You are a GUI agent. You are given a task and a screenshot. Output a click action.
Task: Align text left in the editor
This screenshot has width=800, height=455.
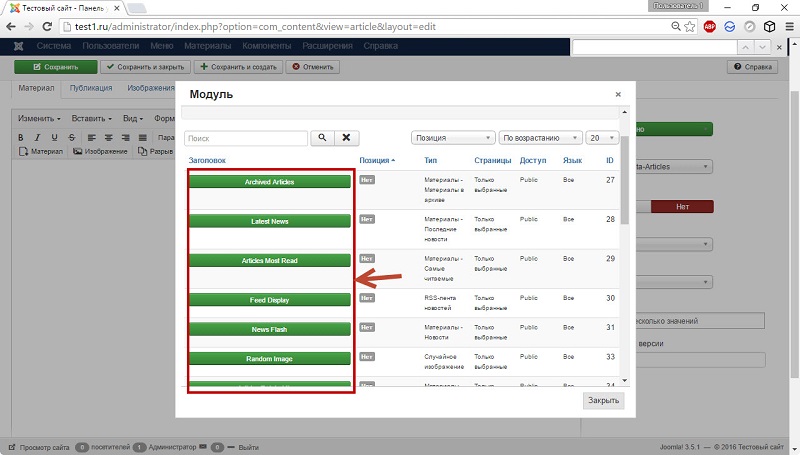click(x=91, y=137)
